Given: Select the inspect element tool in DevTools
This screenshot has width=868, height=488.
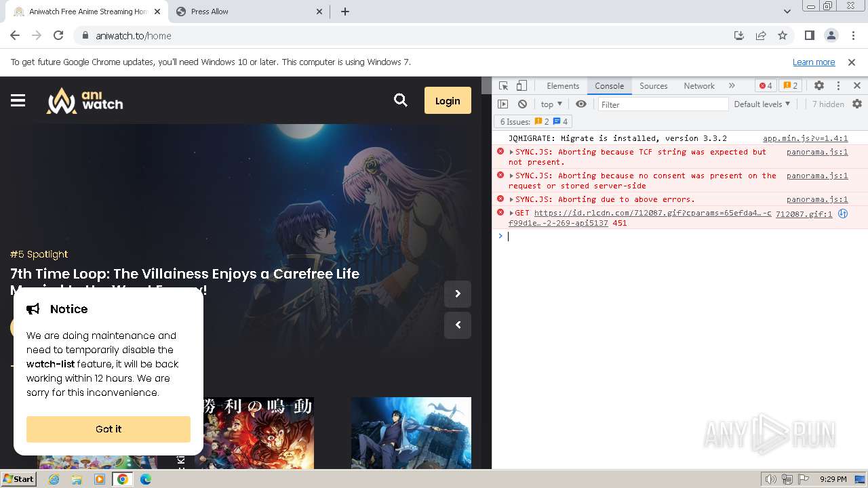Looking at the screenshot, I should coord(503,85).
